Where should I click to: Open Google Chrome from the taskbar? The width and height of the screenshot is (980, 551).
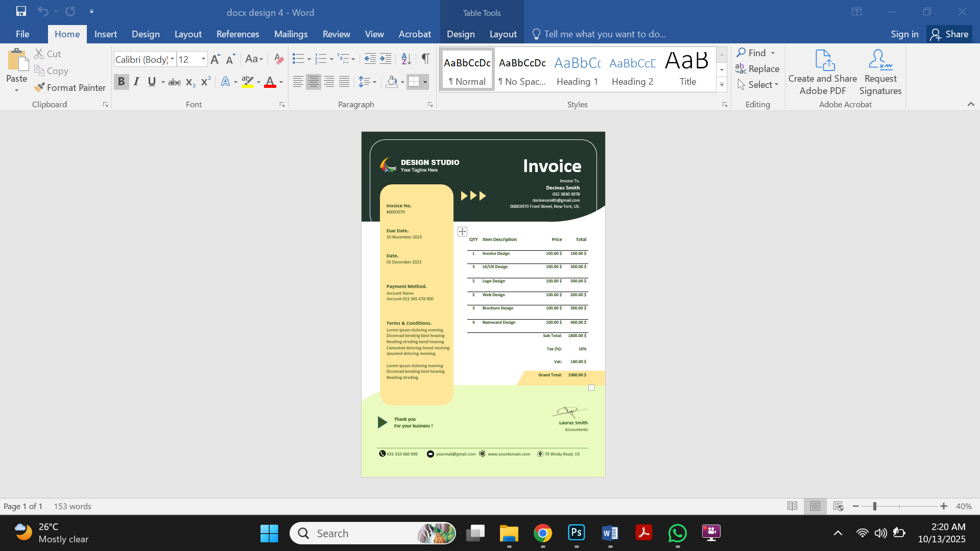coord(542,533)
